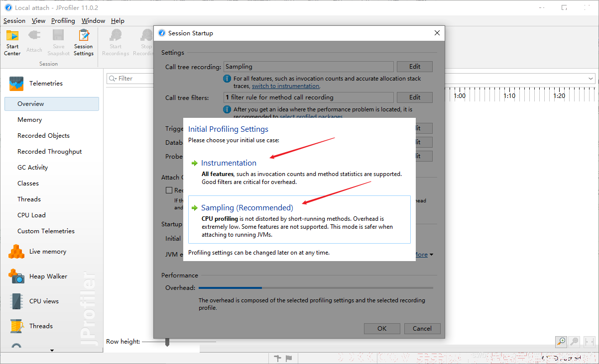This screenshot has height=364, width=599.
Task: Close the Session Startup dialog
Action: [x=437, y=33]
